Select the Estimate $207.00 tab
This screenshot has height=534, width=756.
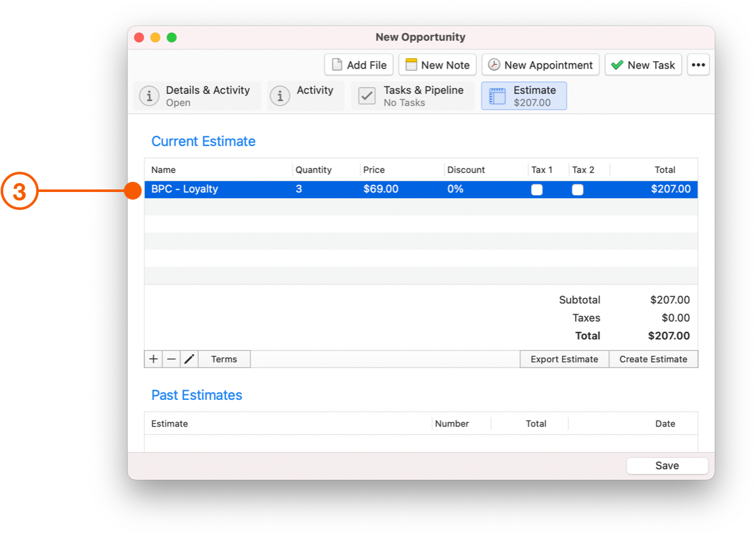[523, 96]
